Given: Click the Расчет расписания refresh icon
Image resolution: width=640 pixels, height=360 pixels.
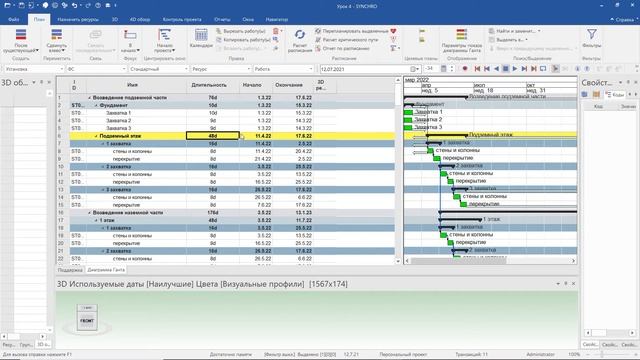Looking at the screenshot, I should [300, 35].
